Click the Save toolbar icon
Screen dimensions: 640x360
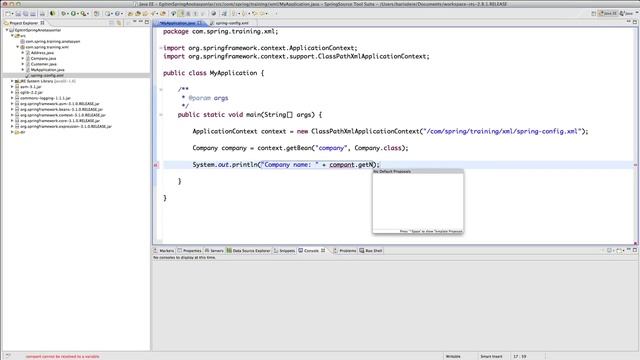18,14
